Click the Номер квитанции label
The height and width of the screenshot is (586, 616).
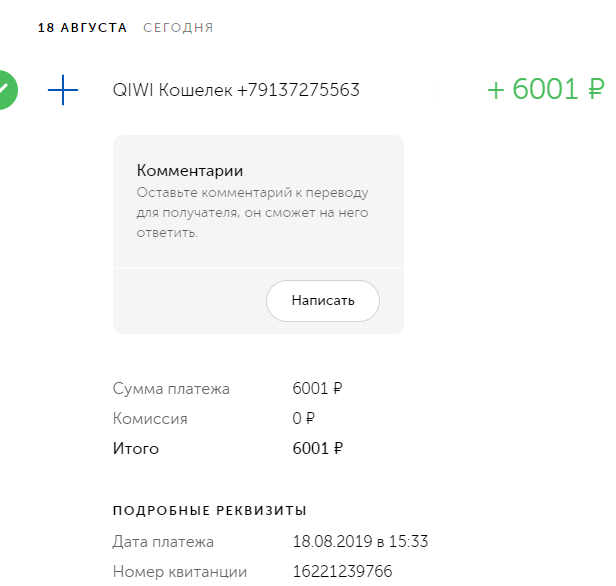[180, 572]
